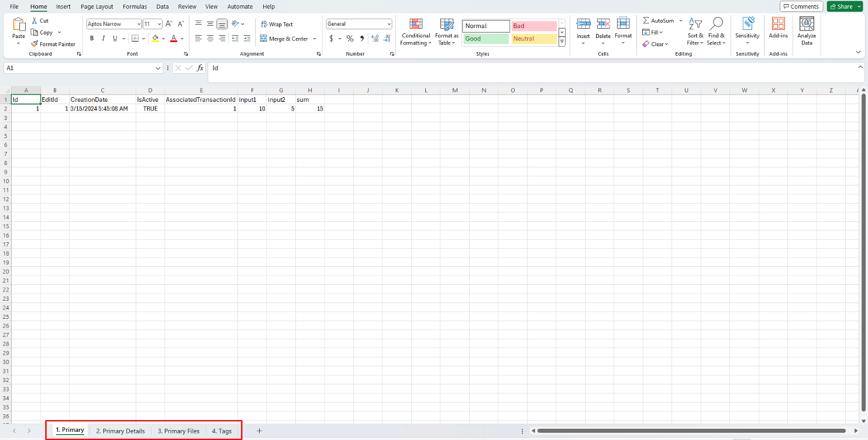This screenshot has width=868, height=440.
Task: Add a new sheet with plus button
Action: [x=259, y=431]
